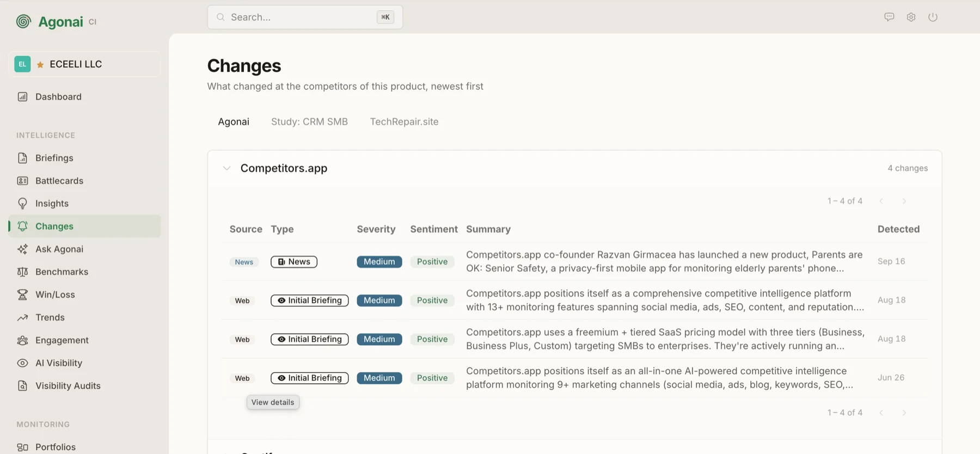The height and width of the screenshot is (454, 980).
Task: Click the freemium pricing model summary text
Action: (665, 339)
